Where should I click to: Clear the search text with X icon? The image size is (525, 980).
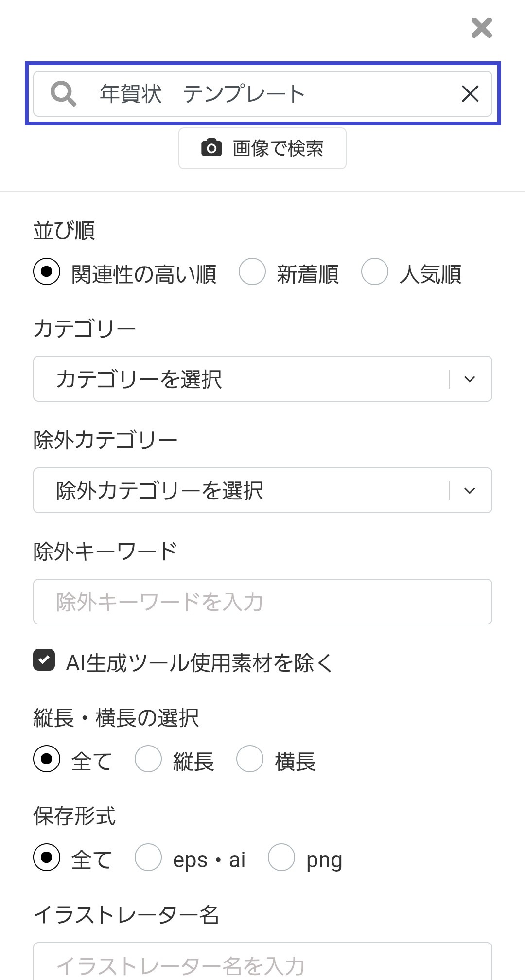470,93
